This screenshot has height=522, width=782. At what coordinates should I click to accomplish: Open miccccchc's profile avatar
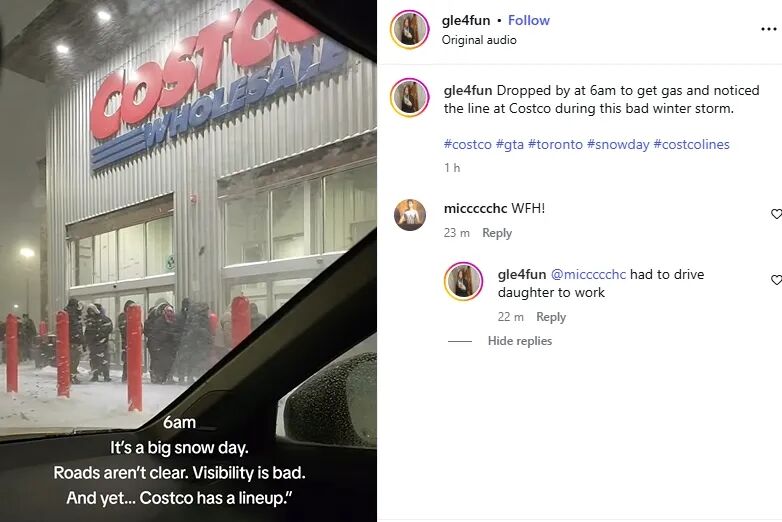point(410,215)
